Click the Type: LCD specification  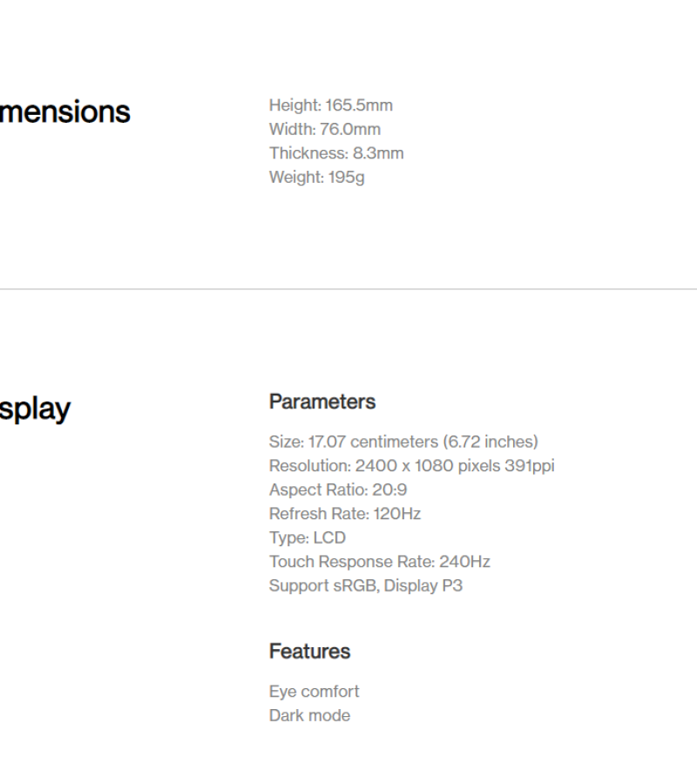[307, 537]
